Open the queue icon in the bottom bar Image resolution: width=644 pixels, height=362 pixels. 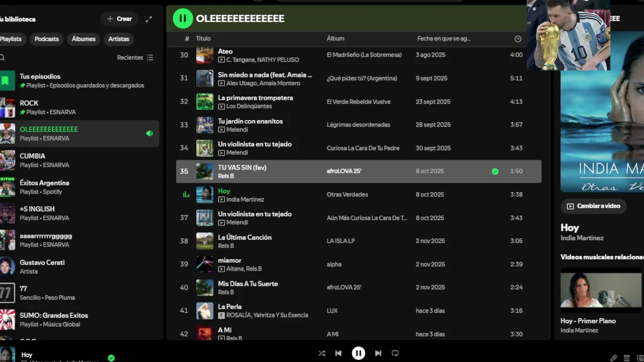tap(626, 358)
